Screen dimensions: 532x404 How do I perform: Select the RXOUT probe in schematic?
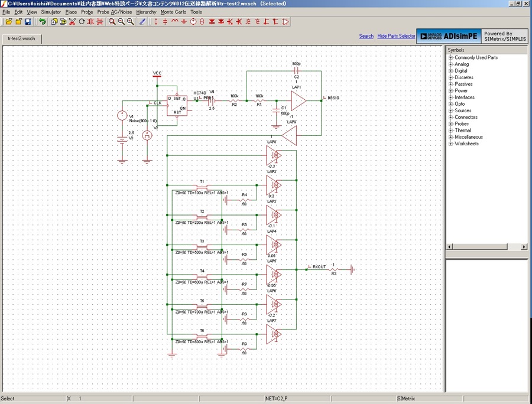tap(317, 267)
